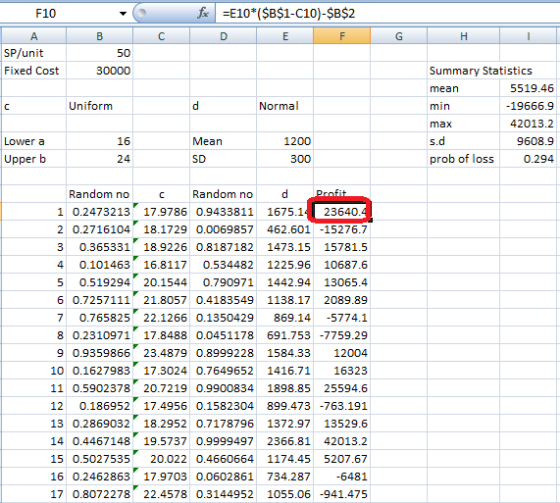Select column I header
Screen dimensions: 560x503
pos(529,36)
